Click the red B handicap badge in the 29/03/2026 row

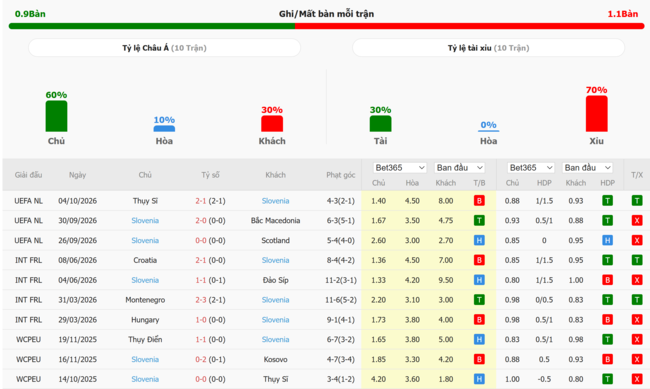[607, 319]
